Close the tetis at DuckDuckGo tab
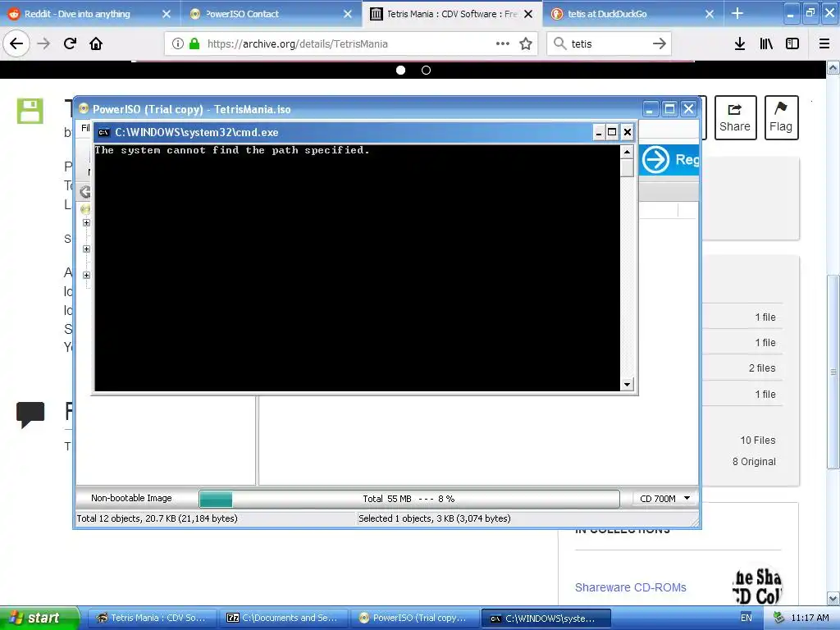840x630 pixels. point(710,14)
